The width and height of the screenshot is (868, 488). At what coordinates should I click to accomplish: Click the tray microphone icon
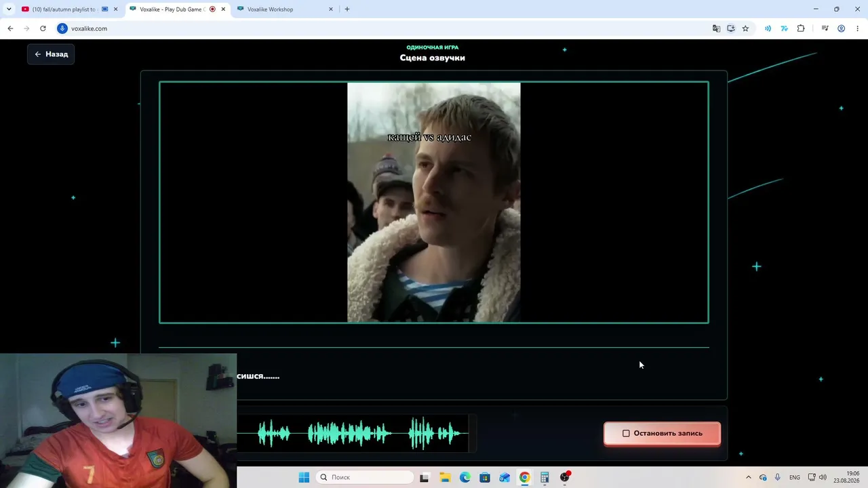click(x=778, y=477)
